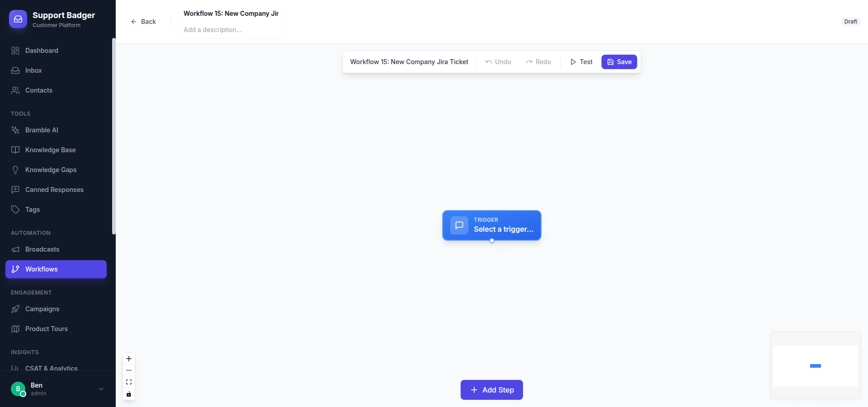Click the Product Tours map icon
This screenshot has width=868, height=407.
15,329
